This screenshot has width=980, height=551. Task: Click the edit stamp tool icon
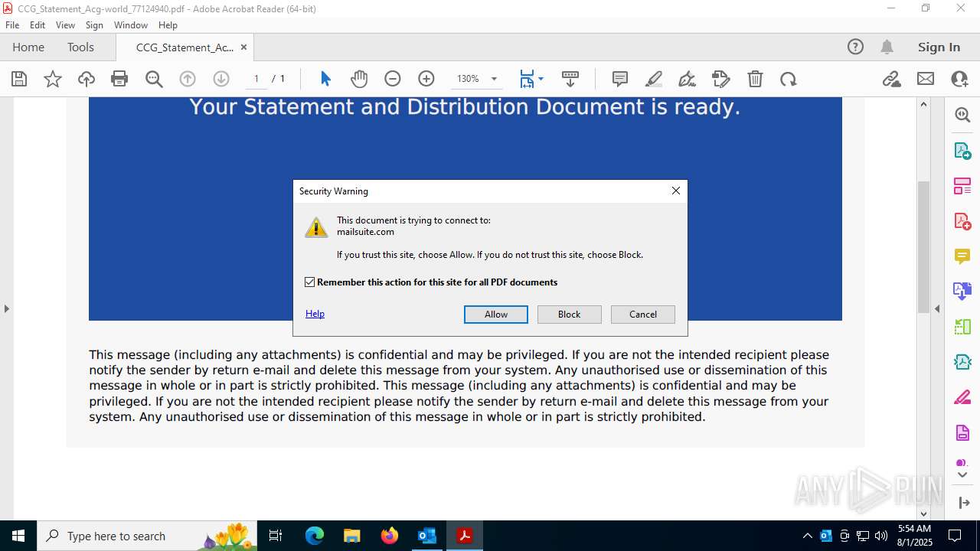(x=721, y=79)
